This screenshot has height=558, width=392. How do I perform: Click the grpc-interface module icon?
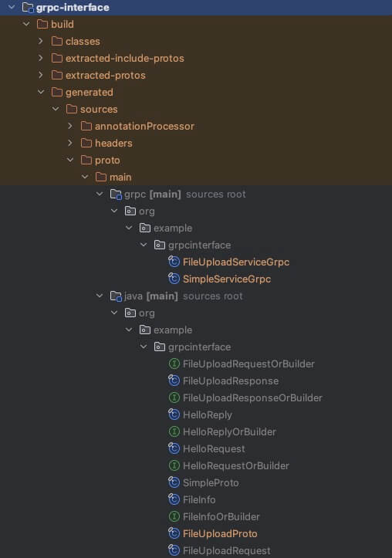(x=28, y=7)
